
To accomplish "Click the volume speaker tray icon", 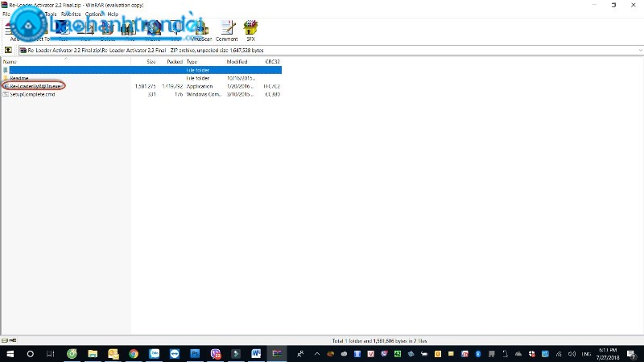I will pos(572,354).
